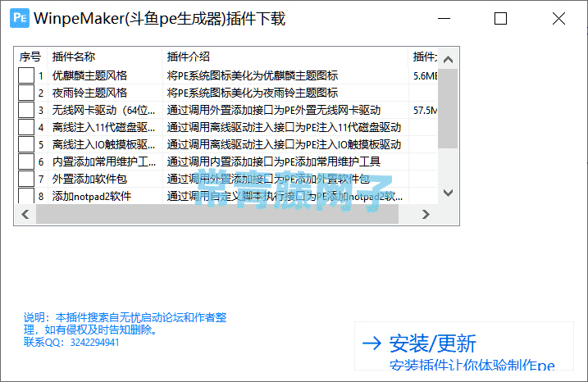Toggle checkbox for 外置添加软件包
The image size is (588, 382).
point(26,179)
